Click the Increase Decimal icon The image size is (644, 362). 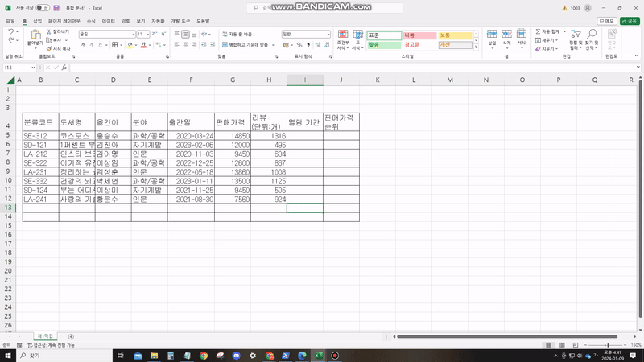[318, 45]
